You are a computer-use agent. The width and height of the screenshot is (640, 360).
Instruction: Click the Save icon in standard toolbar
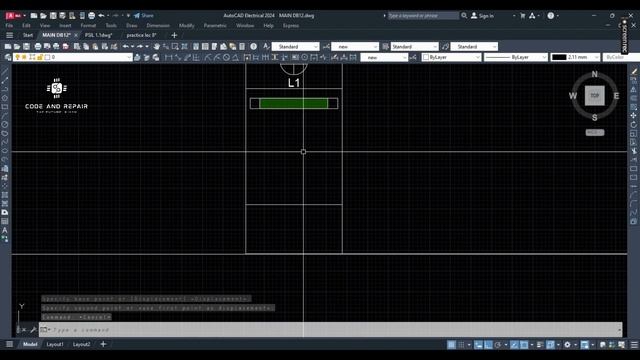pyautogui.click(x=27, y=47)
